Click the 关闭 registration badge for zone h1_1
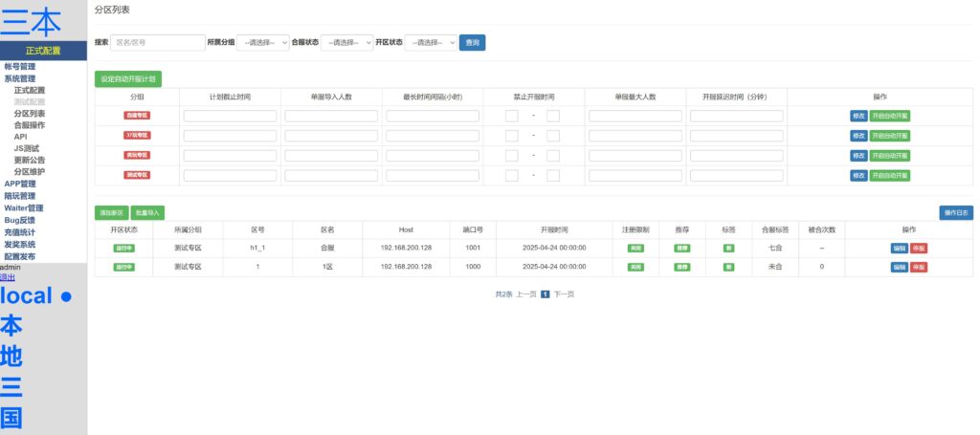The width and height of the screenshot is (980, 435). tap(635, 248)
